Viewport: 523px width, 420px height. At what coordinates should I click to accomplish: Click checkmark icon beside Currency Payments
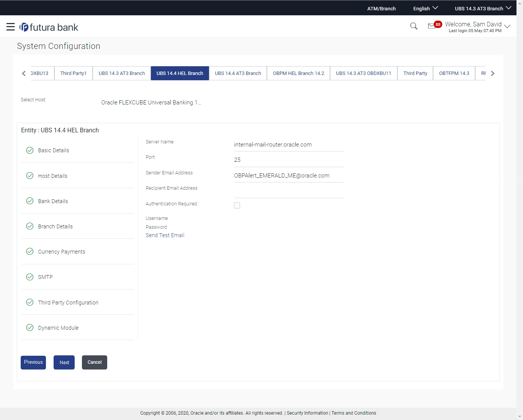(x=29, y=251)
